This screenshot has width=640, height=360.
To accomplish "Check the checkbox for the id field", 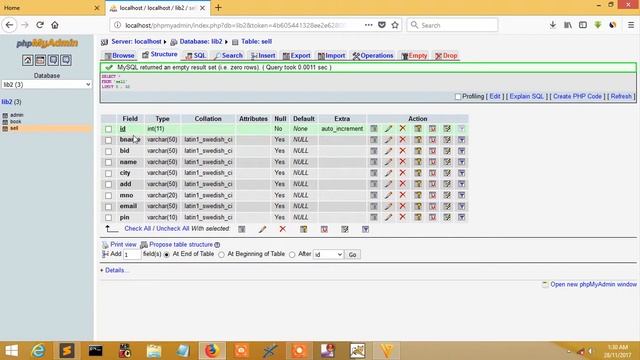I will pos(109,129).
